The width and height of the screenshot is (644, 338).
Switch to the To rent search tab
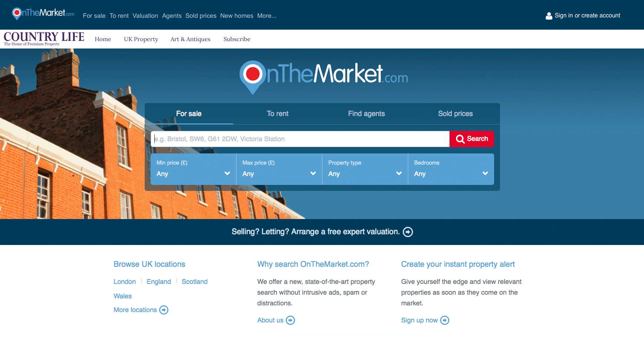click(x=278, y=114)
